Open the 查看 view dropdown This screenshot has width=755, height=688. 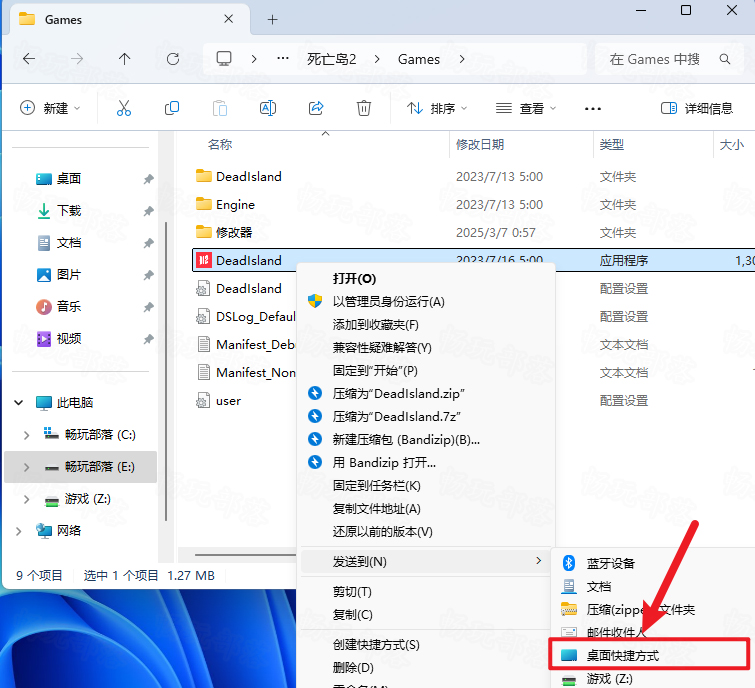526,108
